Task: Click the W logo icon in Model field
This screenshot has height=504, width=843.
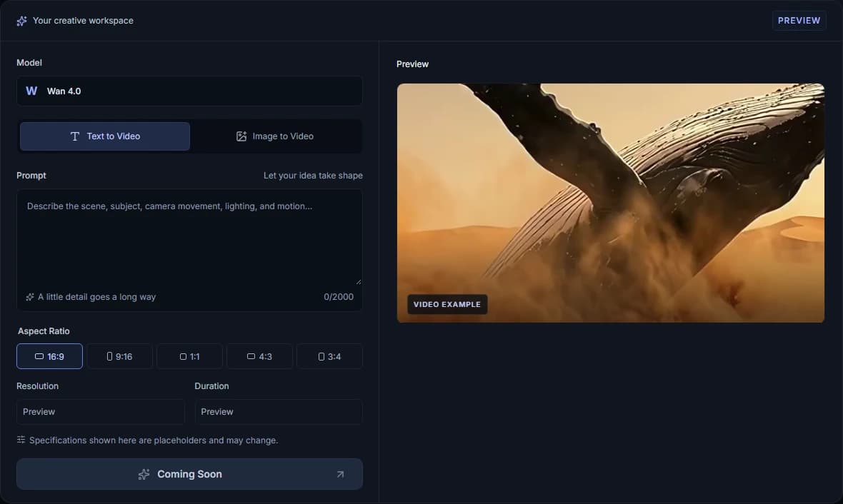Action: (31, 91)
